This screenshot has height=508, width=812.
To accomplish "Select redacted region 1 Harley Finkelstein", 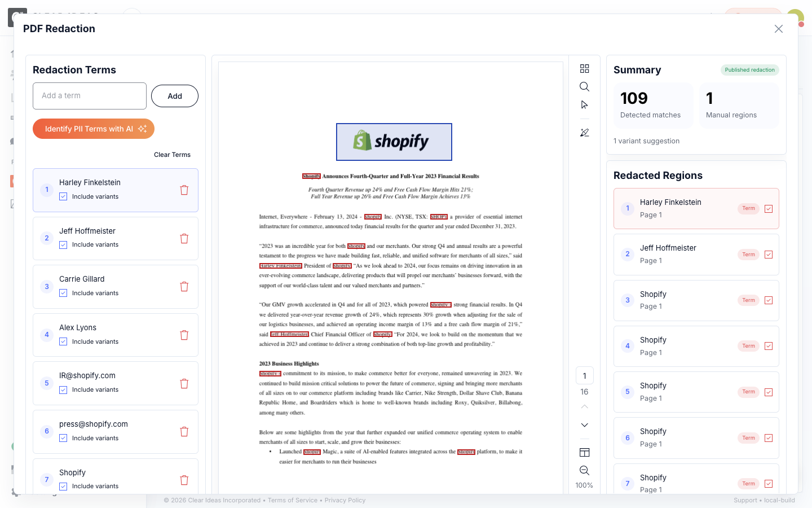I will [696, 208].
